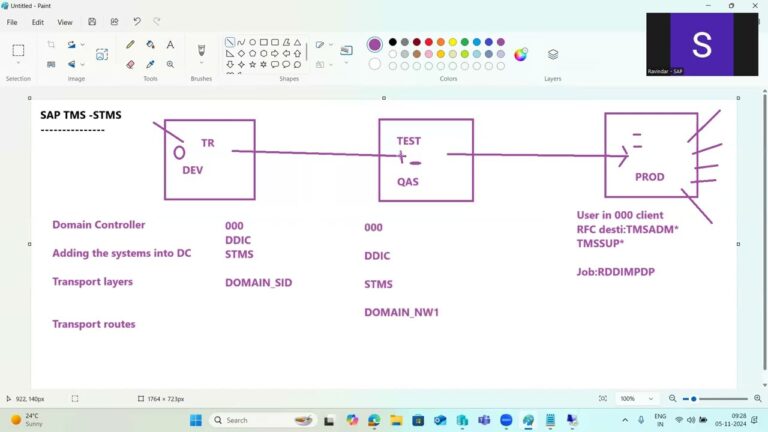Click the taskbar Search box
This screenshot has height=432, width=768.
pyautogui.click(x=264, y=420)
